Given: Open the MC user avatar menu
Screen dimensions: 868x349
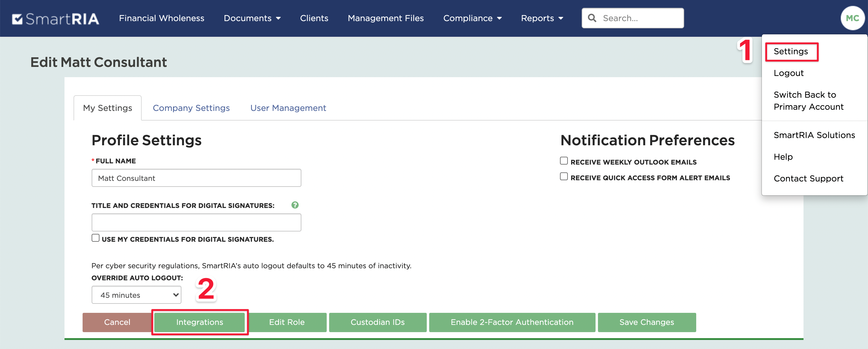Looking at the screenshot, I should [852, 18].
